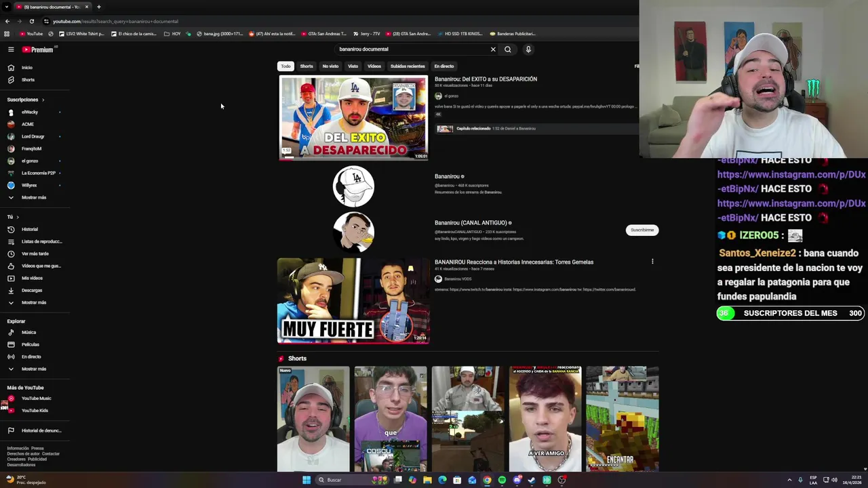Select the Todo filter chip

click(x=285, y=66)
